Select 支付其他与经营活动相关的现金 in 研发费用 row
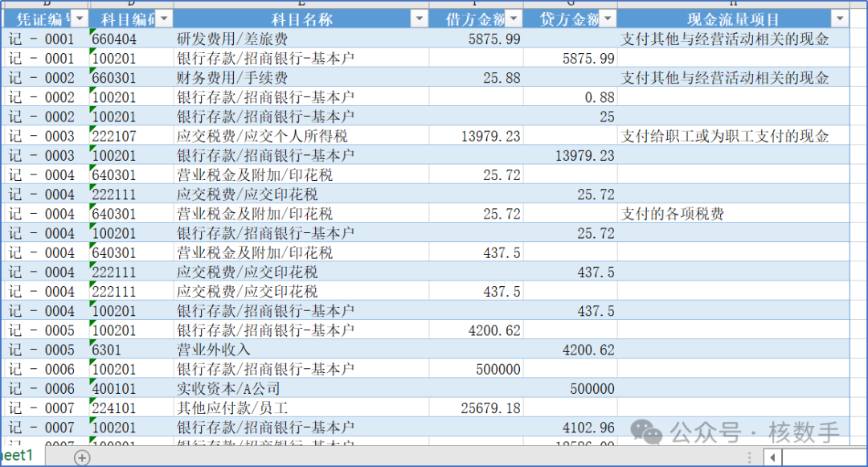Screen dimensions: 868x467 [734, 39]
